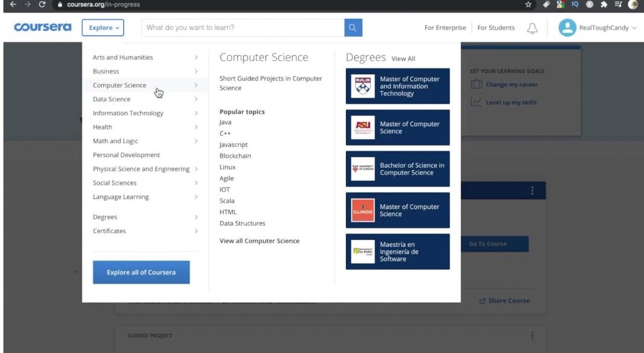Open the three-dot menu on the blue course card
Image resolution: width=644 pixels, height=353 pixels.
click(532, 191)
